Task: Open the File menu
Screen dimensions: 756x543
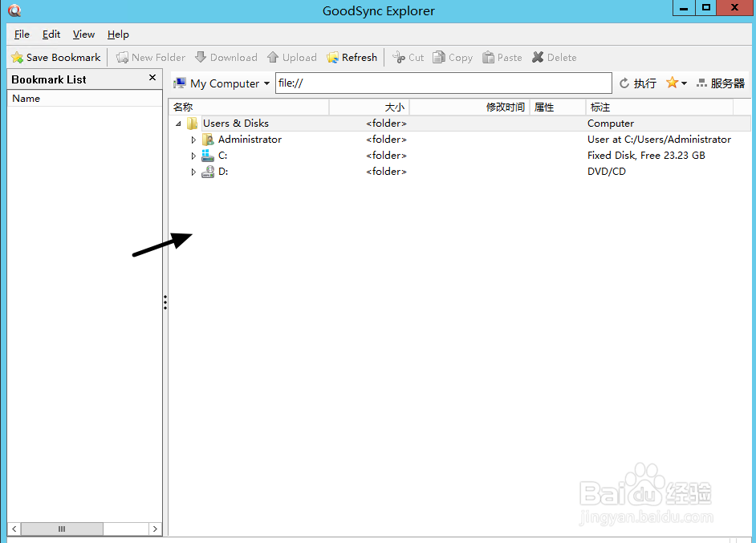Action: pos(22,34)
